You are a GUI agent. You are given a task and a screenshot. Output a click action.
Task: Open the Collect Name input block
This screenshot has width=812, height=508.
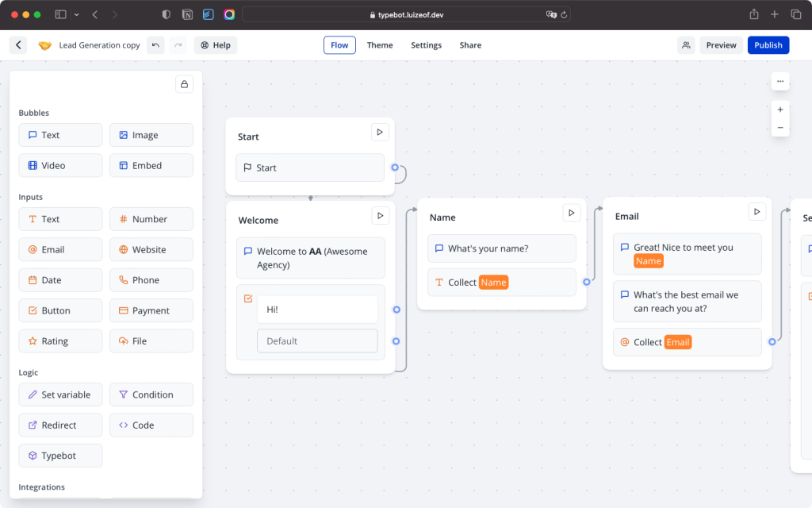502,283
